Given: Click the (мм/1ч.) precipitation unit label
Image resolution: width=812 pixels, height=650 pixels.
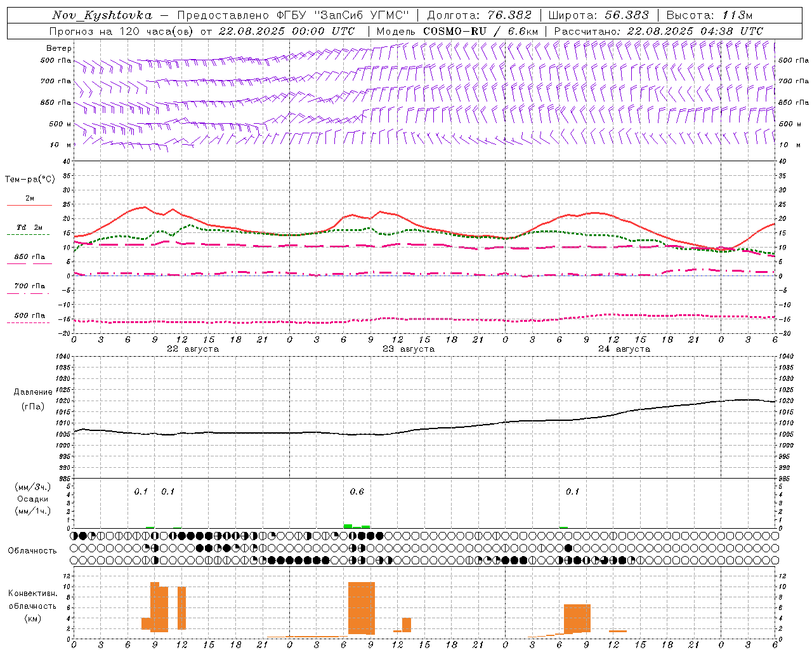Looking at the screenshot, I should (x=33, y=511).
